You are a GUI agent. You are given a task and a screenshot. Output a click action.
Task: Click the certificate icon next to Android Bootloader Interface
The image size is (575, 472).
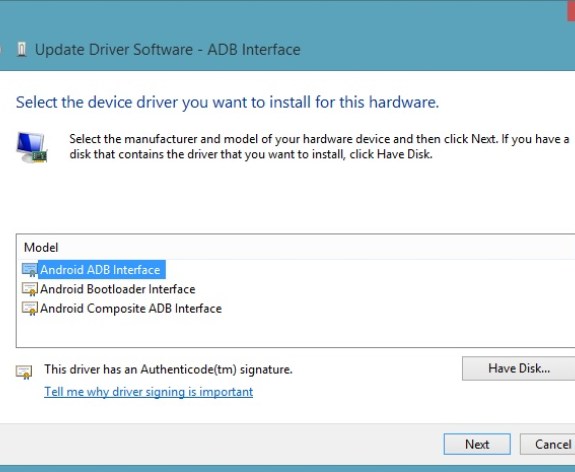(x=30, y=289)
